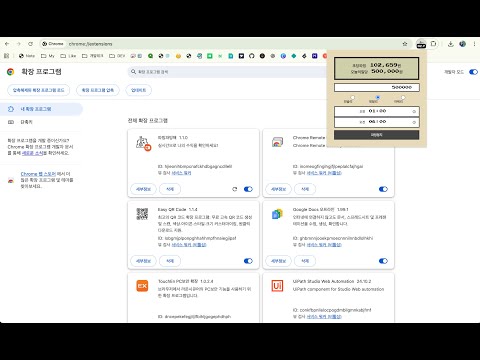Open the DEV bookmarks folder
Viewport: 480px width, 360px height.
pyautogui.click(x=117, y=56)
